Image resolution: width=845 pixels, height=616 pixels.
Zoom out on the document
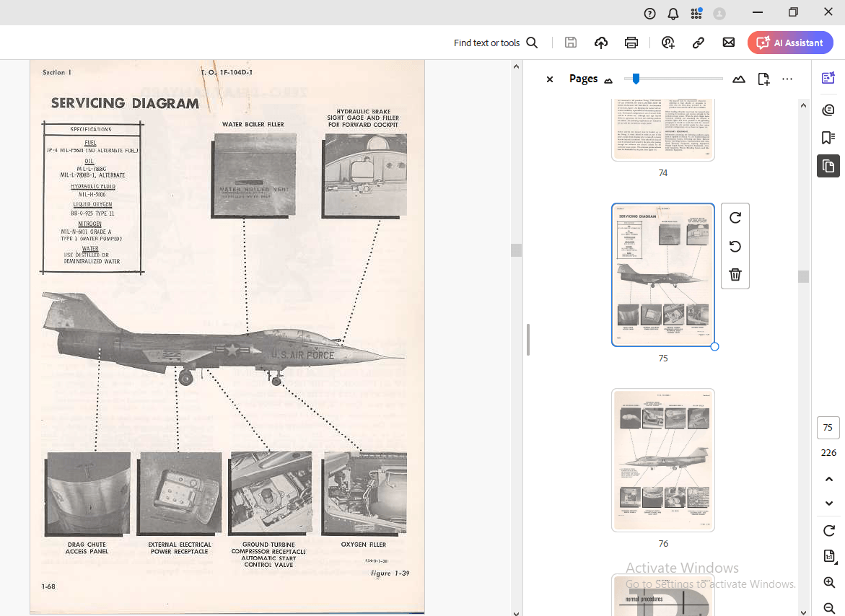tap(829, 608)
